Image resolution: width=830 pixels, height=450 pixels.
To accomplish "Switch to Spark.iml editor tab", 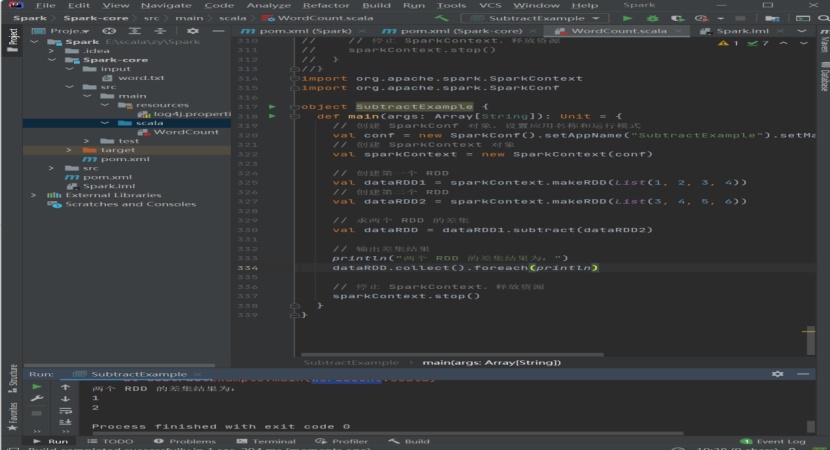I will (742, 31).
